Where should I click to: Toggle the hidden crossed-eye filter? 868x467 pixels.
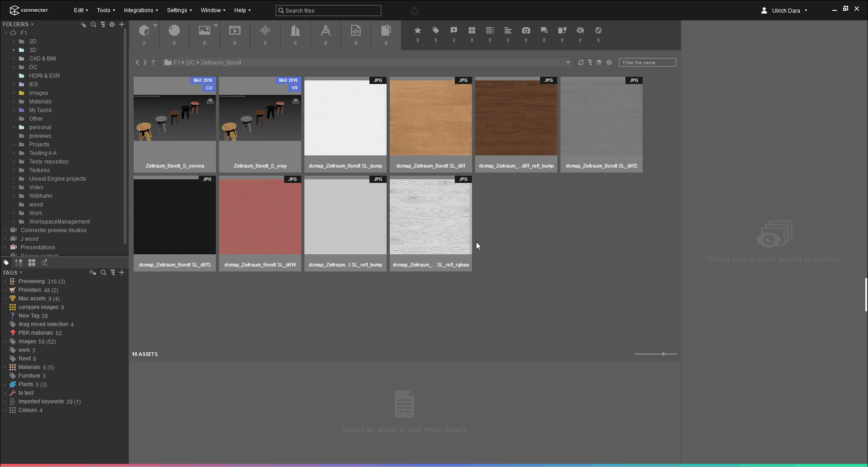point(580,30)
